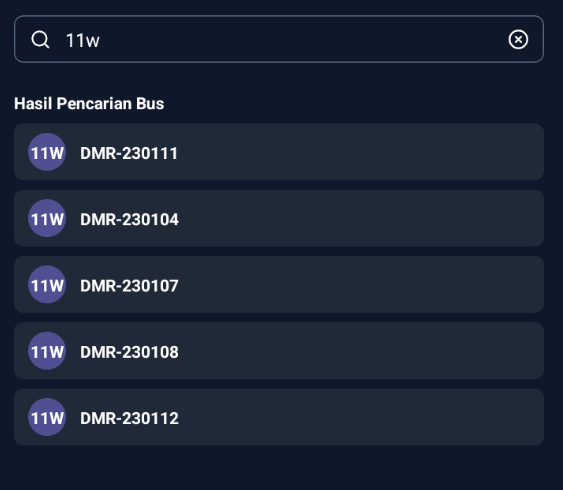Open the second search result row
This screenshot has height=490, width=563.
pyautogui.click(x=279, y=218)
